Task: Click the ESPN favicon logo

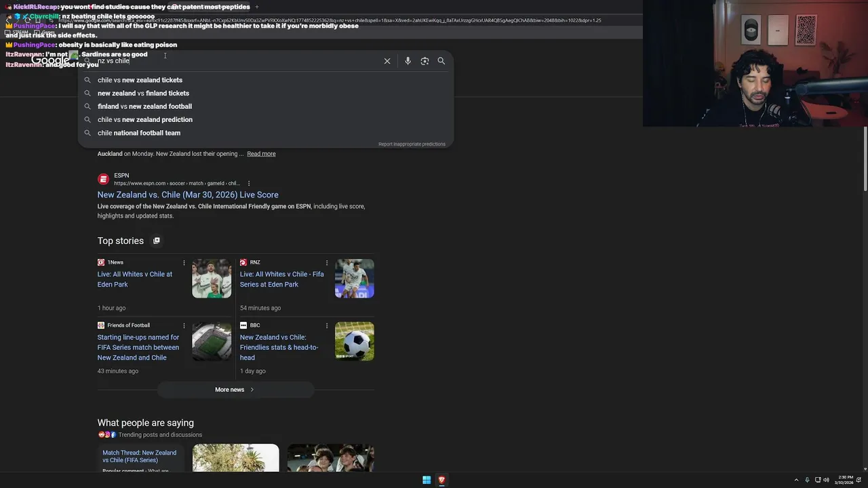Action: point(103,179)
